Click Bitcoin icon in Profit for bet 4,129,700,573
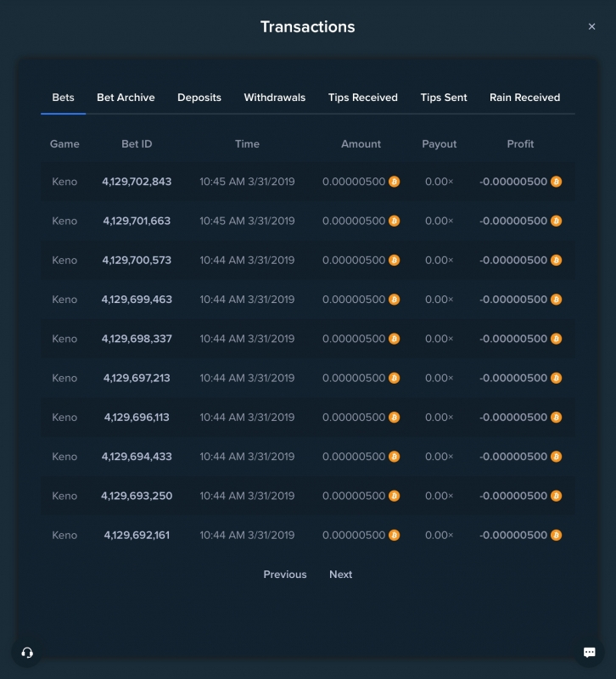Viewport: 616px width, 679px height. 557,261
